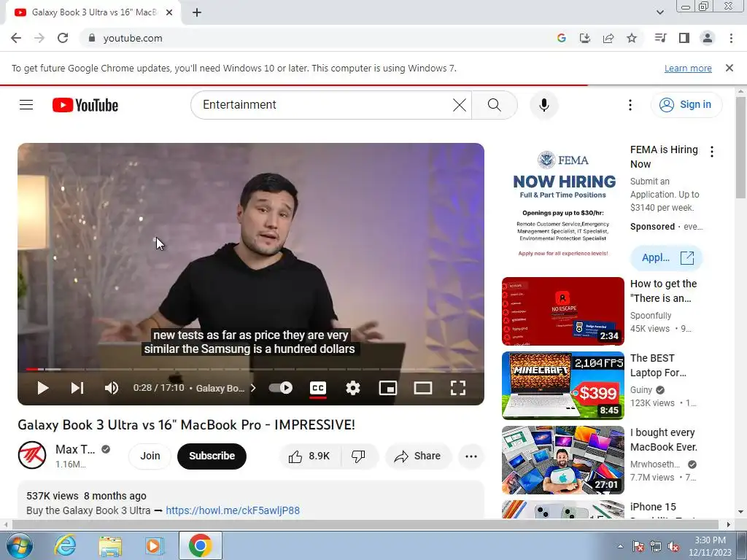Open the No Escape video thumbnail
This screenshot has height=560, width=747.
coord(562,311)
